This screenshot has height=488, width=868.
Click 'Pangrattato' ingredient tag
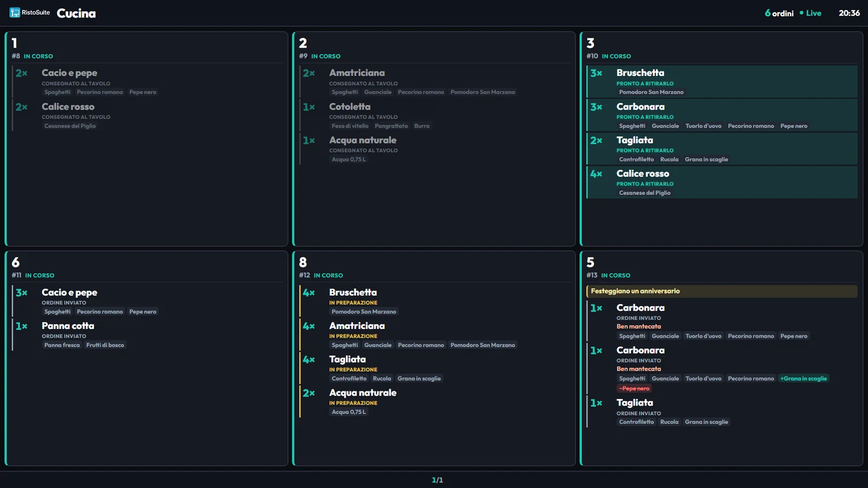point(391,126)
